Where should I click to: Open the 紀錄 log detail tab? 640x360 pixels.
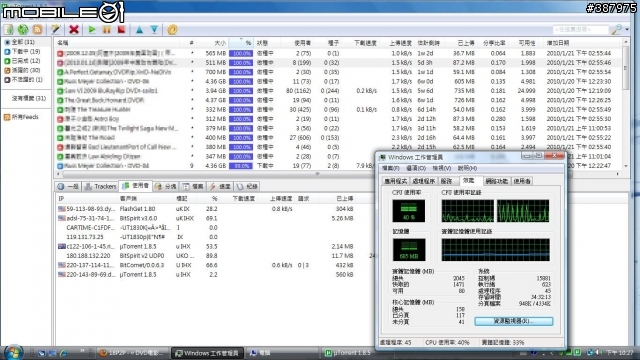(247, 187)
